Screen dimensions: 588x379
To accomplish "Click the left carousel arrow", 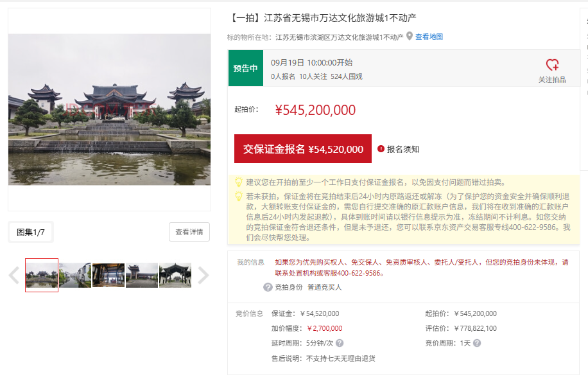I will 13,274.
